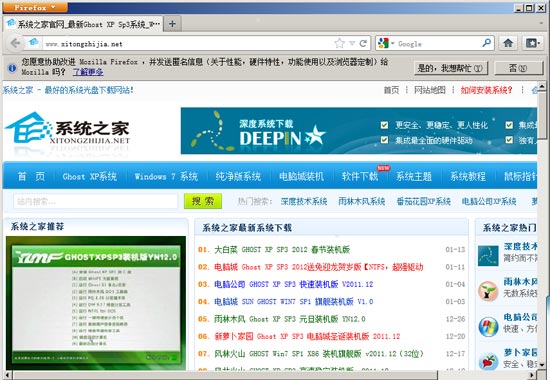Image resolution: width=550 pixels, height=380 pixels.
Task: Open 电脑城 Ghost XP SP3 2012 贺岁版 link
Action: tap(318, 267)
